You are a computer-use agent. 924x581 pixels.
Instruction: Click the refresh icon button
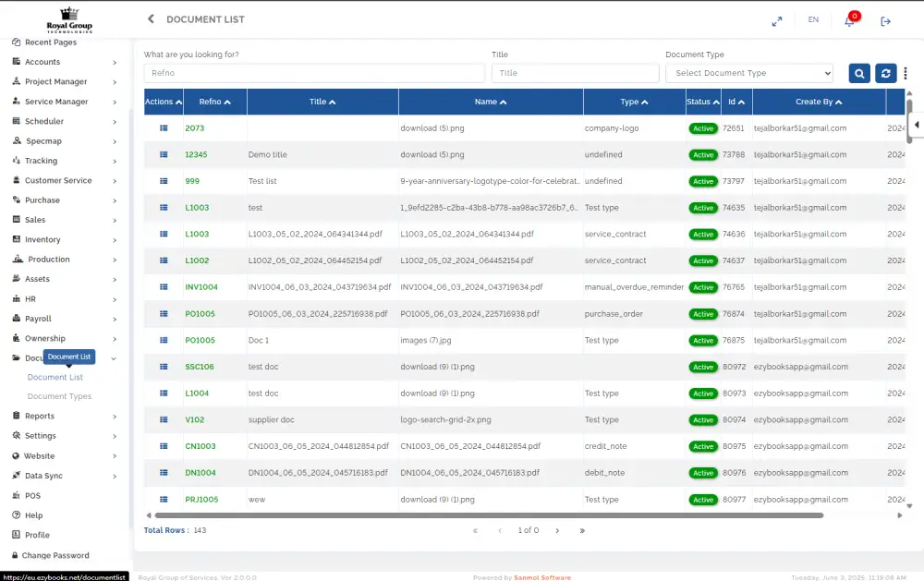(886, 74)
